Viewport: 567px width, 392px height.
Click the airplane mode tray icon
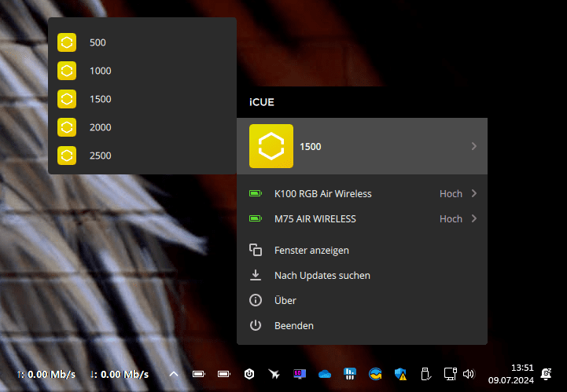(274, 374)
